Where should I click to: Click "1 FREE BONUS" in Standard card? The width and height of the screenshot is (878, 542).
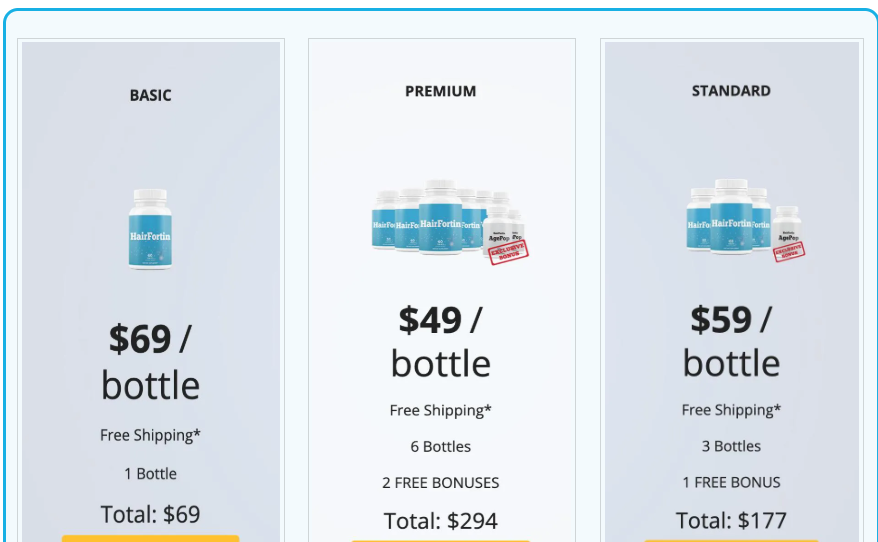click(731, 483)
